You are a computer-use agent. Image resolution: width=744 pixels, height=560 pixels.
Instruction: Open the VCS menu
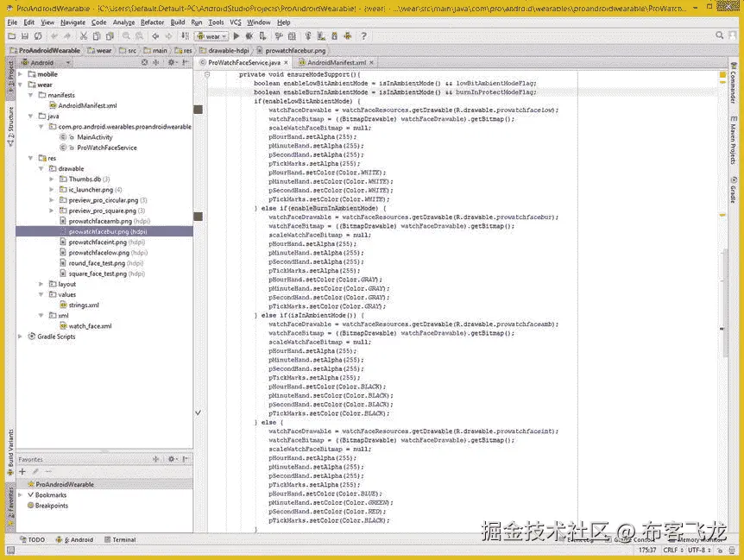click(x=236, y=22)
